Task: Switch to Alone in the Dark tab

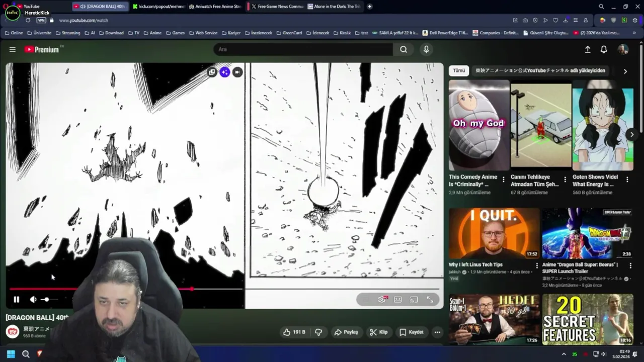Action: click(x=334, y=7)
